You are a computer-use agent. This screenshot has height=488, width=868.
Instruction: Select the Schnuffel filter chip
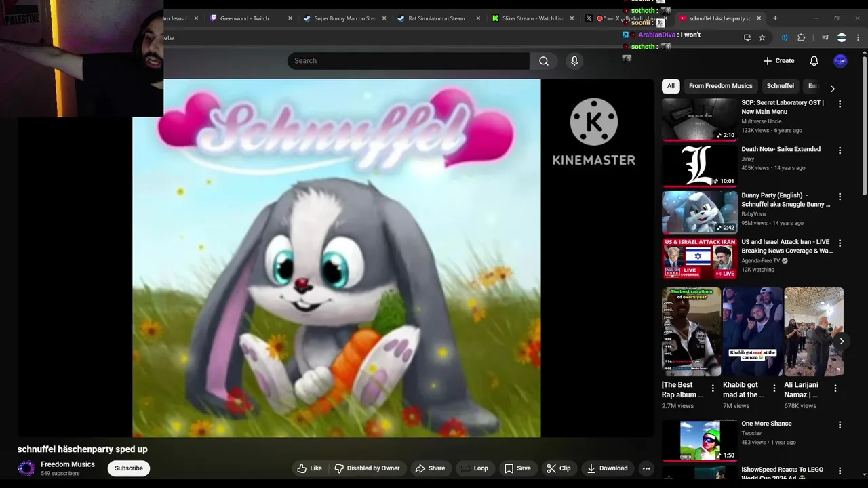780,86
